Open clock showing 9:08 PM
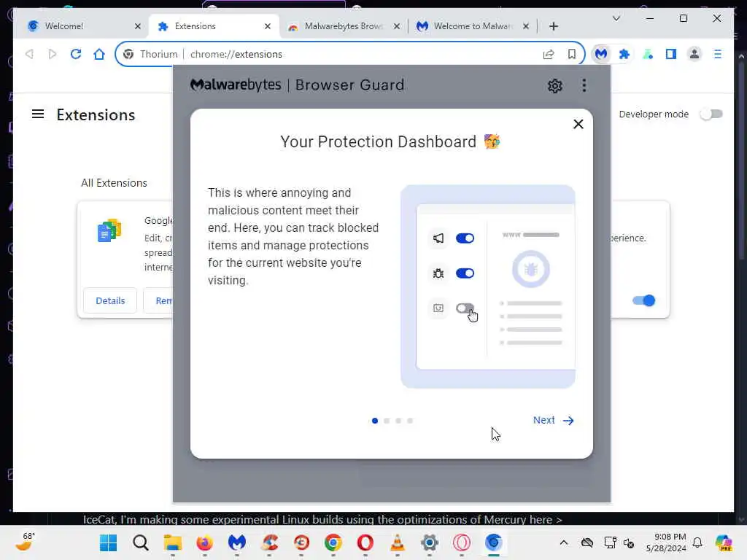This screenshot has width=747, height=560. pyautogui.click(x=666, y=542)
